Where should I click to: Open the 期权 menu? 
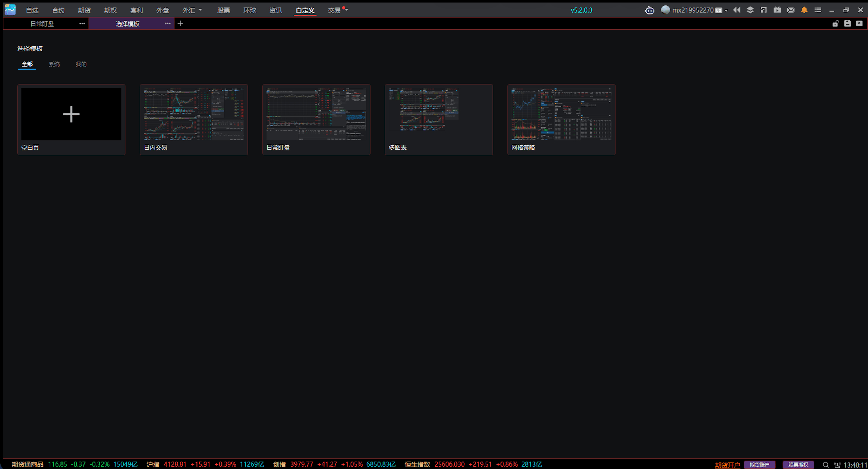110,10
